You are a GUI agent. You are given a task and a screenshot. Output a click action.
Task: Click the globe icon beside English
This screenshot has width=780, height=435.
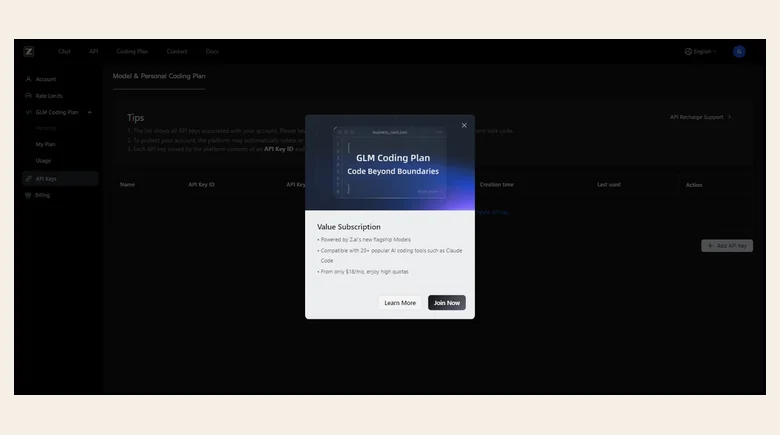click(x=688, y=51)
